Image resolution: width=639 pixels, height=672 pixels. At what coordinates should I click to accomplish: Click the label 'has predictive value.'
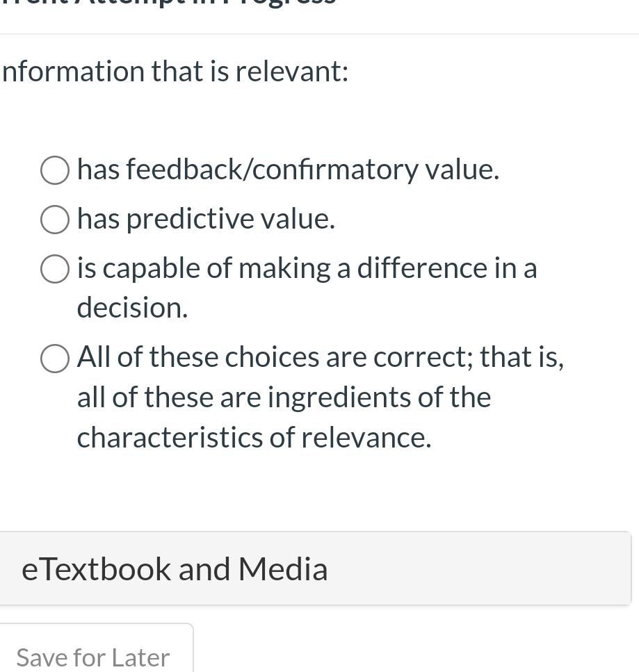point(206,218)
